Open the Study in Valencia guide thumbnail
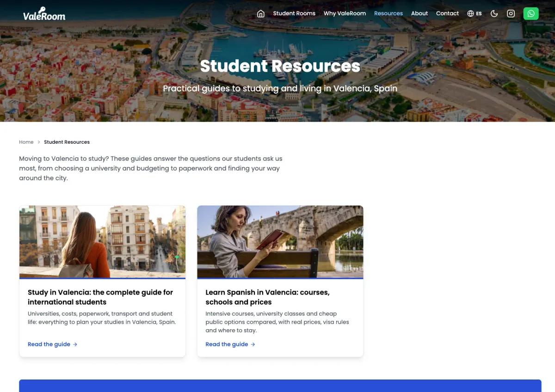The width and height of the screenshot is (555, 392). 102,242
